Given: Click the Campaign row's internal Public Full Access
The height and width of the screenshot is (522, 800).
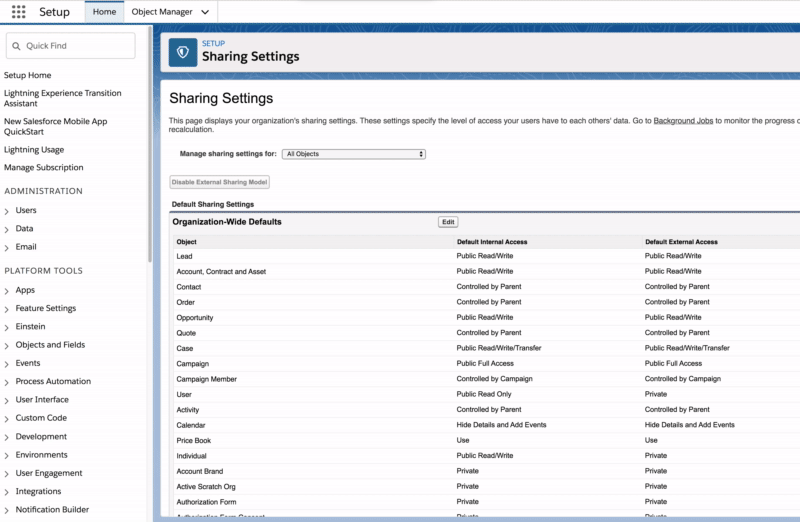Looking at the screenshot, I should (x=485, y=363).
